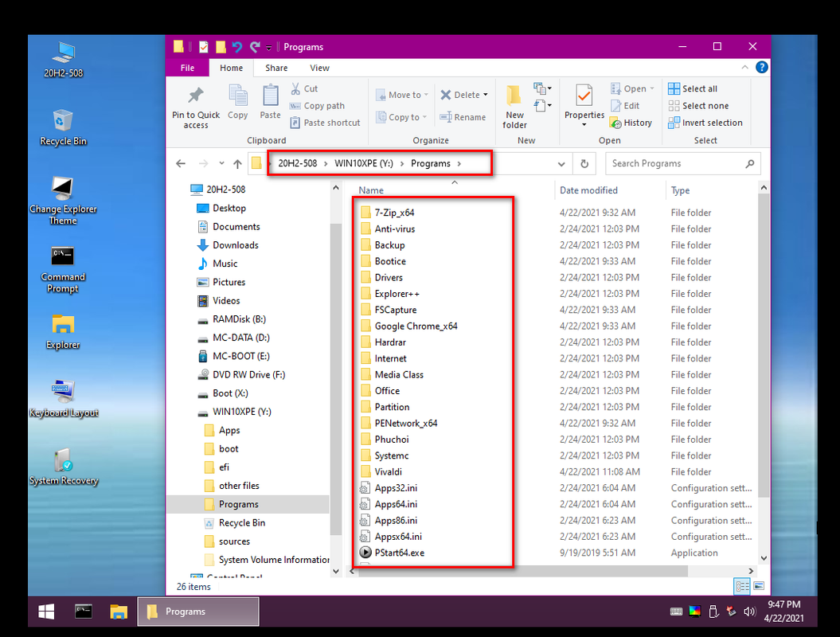
Task: Click the file list horizontal scrollbar
Action: pos(522,571)
